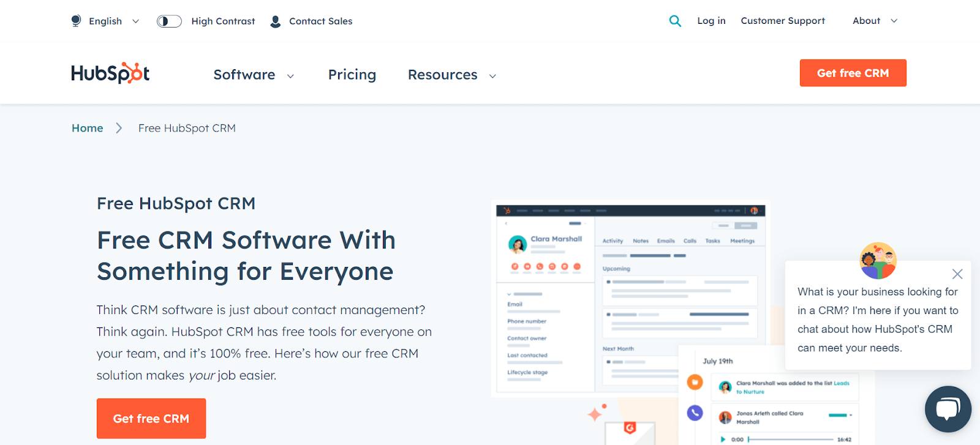Click Clara Marshall avatar in preview
This screenshot has height=445, width=980.
tap(518, 244)
